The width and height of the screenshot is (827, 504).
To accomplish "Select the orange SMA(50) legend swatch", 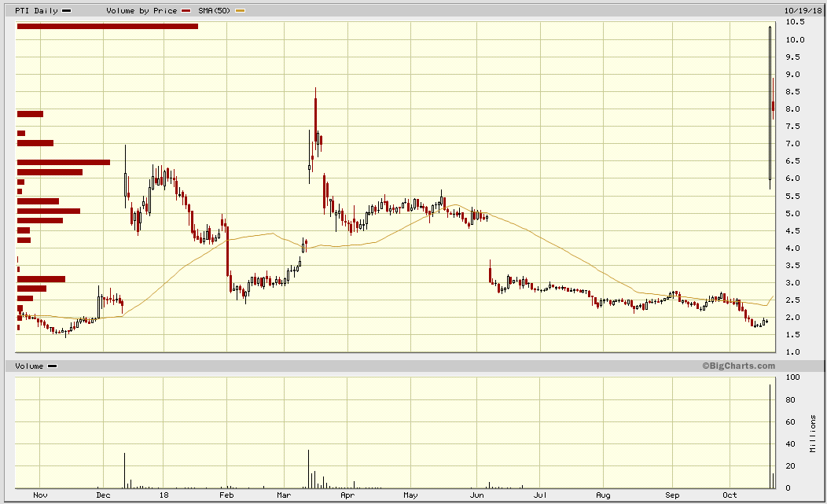I will (240, 10).
